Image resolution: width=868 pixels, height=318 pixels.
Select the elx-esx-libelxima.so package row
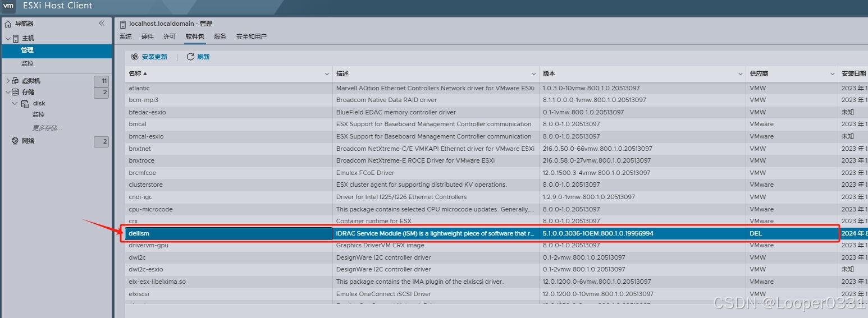coord(496,282)
